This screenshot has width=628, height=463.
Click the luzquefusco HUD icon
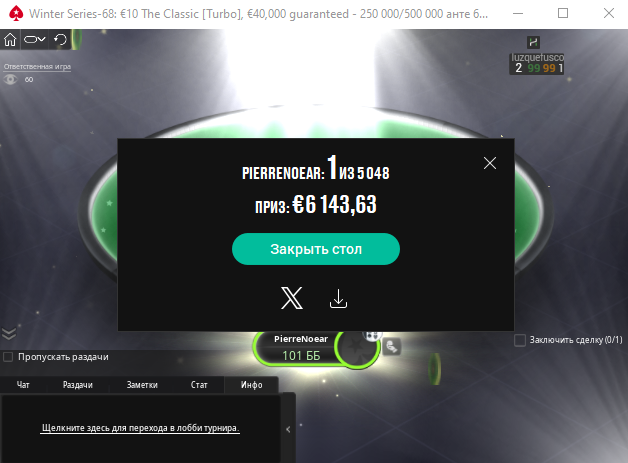tap(533, 42)
